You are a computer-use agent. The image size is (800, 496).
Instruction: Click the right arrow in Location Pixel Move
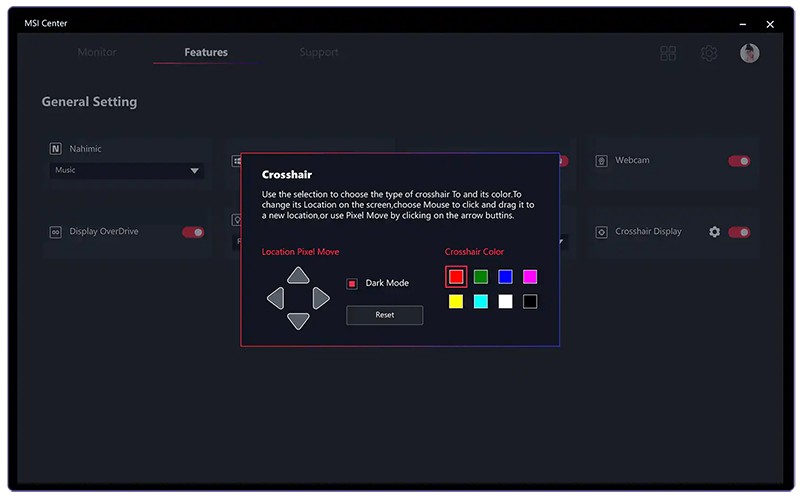[x=320, y=298]
